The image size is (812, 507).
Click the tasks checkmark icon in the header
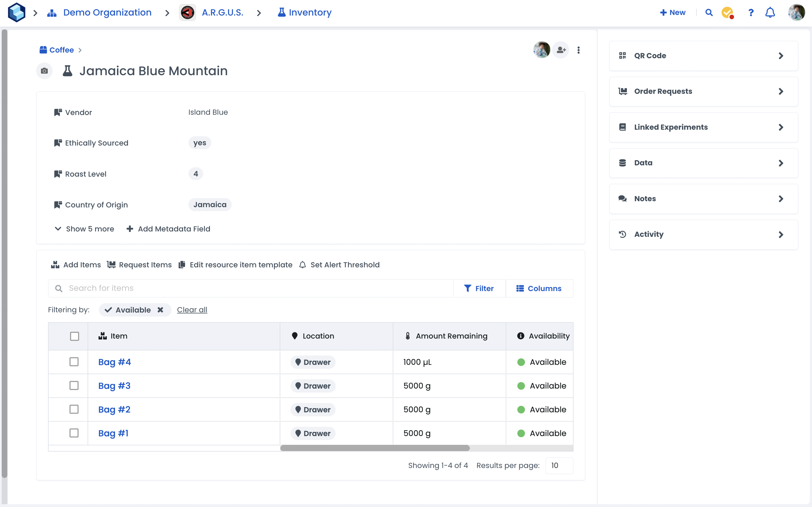(727, 13)
